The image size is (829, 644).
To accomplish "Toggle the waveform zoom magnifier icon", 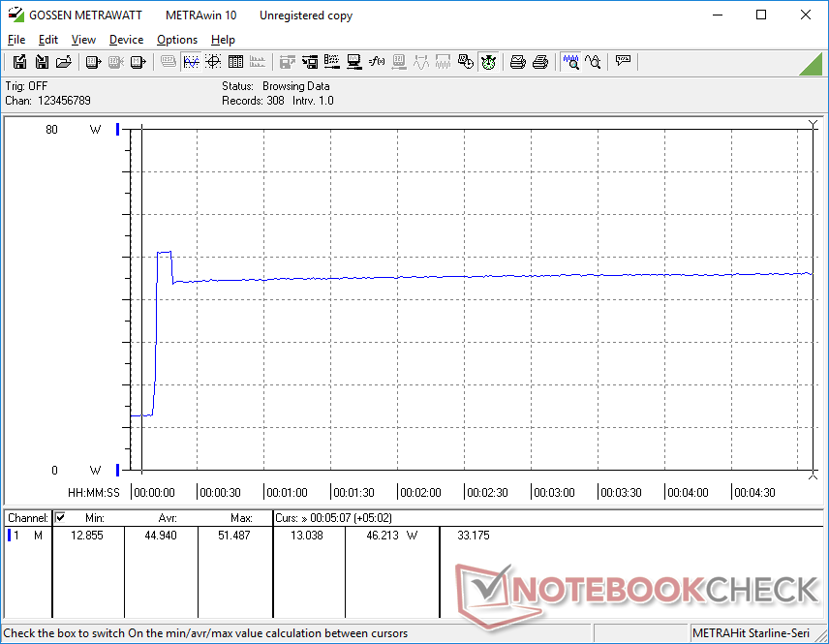I will [x=571, y=62].
